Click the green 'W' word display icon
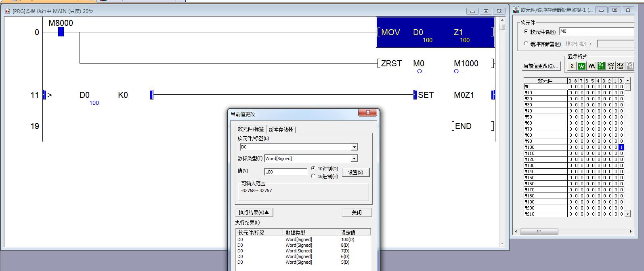 581,66
